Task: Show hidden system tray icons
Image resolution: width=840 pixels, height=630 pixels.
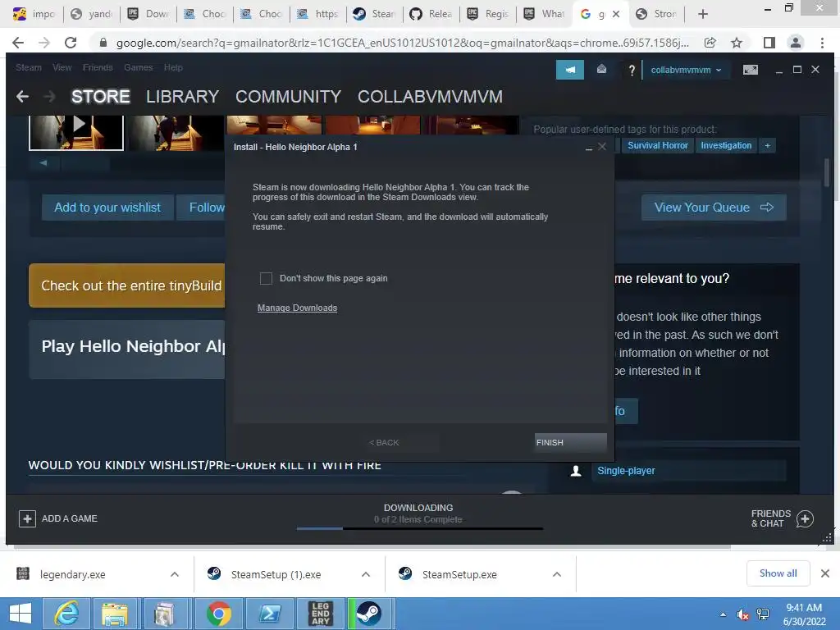Action: [724, 614]
